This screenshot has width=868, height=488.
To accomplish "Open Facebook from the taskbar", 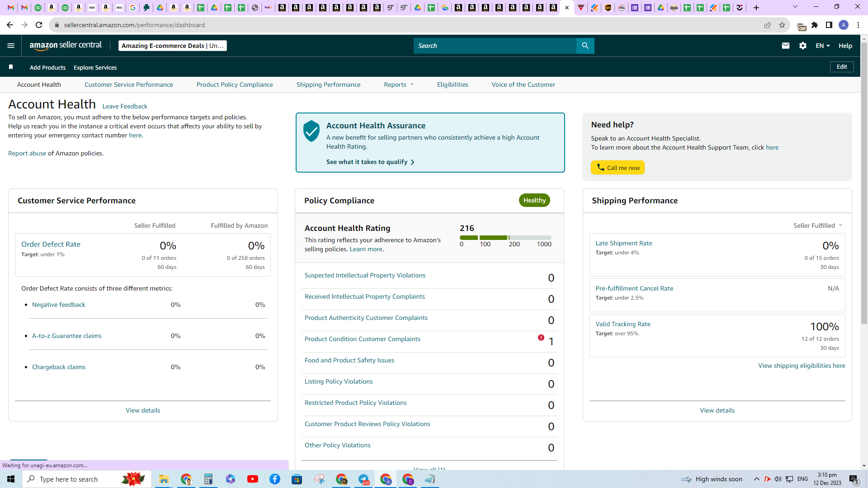I will pos(275,479).
